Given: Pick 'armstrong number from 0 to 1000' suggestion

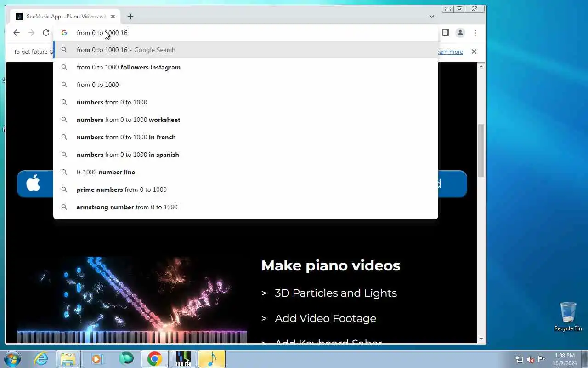Looking at the screenshot, I should coord(246,207).
